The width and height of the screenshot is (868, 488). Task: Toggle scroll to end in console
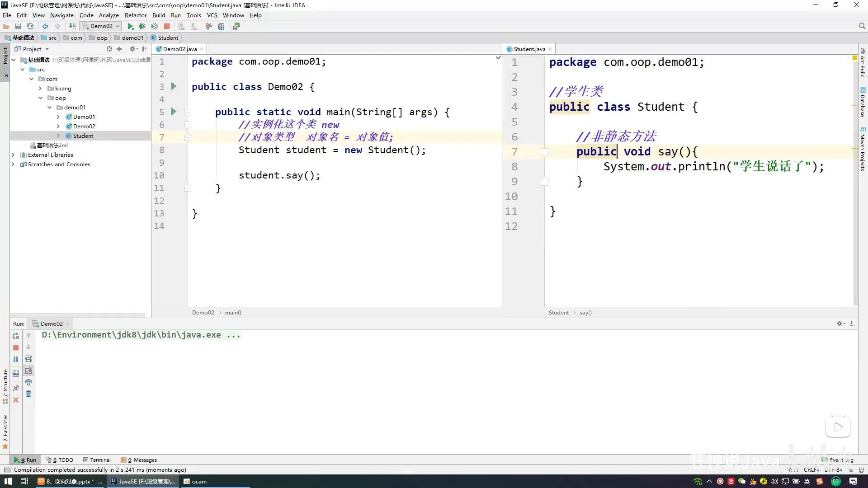(28, 371)
